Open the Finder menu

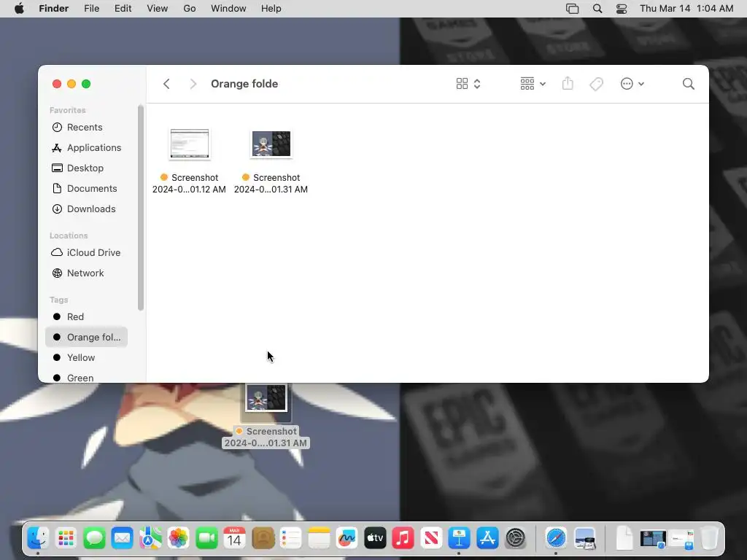pyautogui.click(x=53, y=9)
